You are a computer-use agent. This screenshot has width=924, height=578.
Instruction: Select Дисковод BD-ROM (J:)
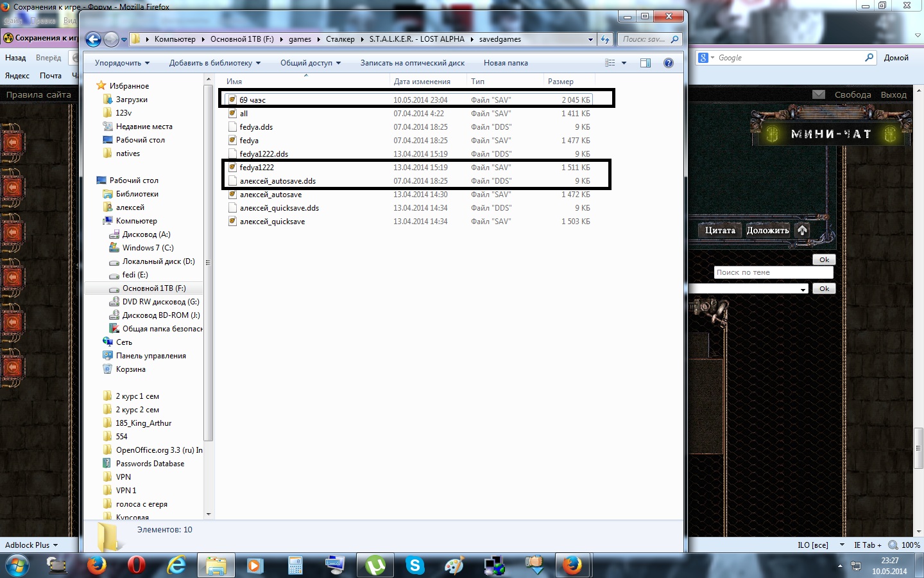pyautogui.click(x=161, y=315)
